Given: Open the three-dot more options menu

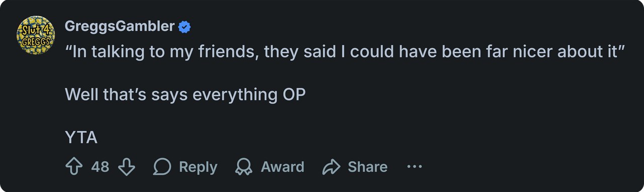Looking at the screenshot, I should click(414, 166).
